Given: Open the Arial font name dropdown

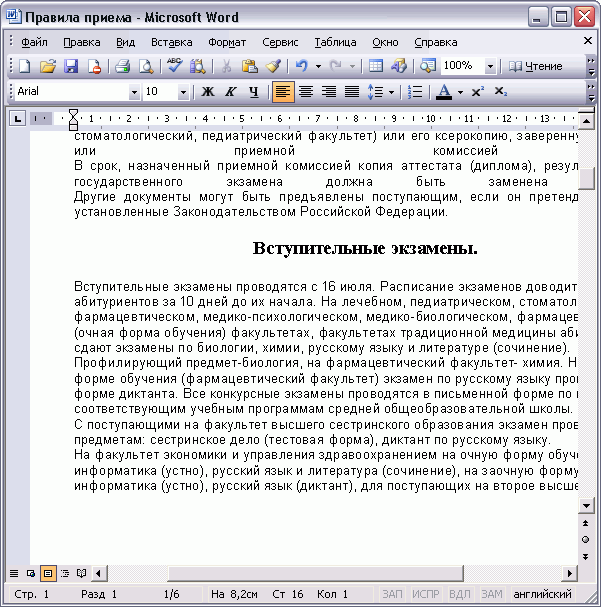Looking at the screenshot, I should coord(134,92).
